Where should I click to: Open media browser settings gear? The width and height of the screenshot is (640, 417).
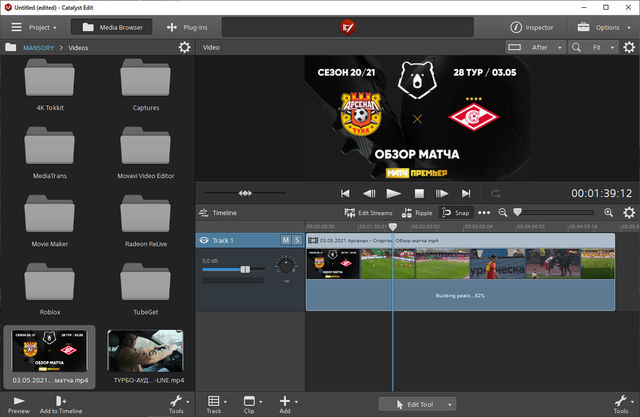pyautogui.click(x=184, y=47)
